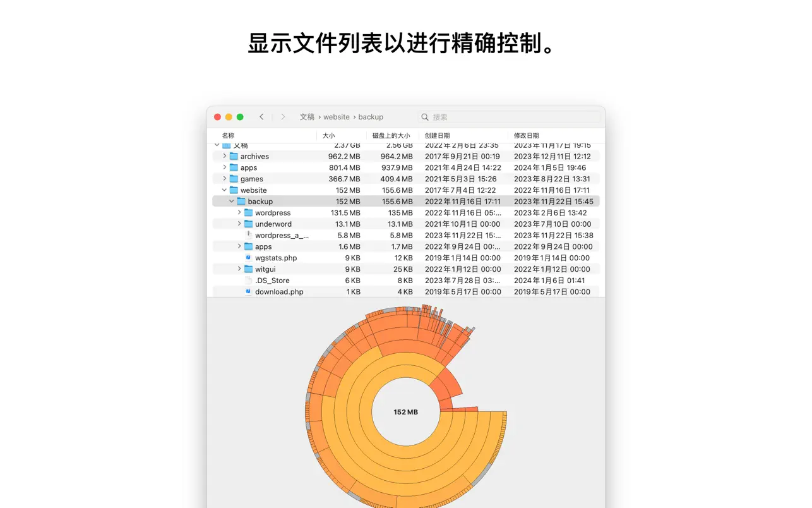Click the wordpress_a_ archive file icon

point(249,235)
